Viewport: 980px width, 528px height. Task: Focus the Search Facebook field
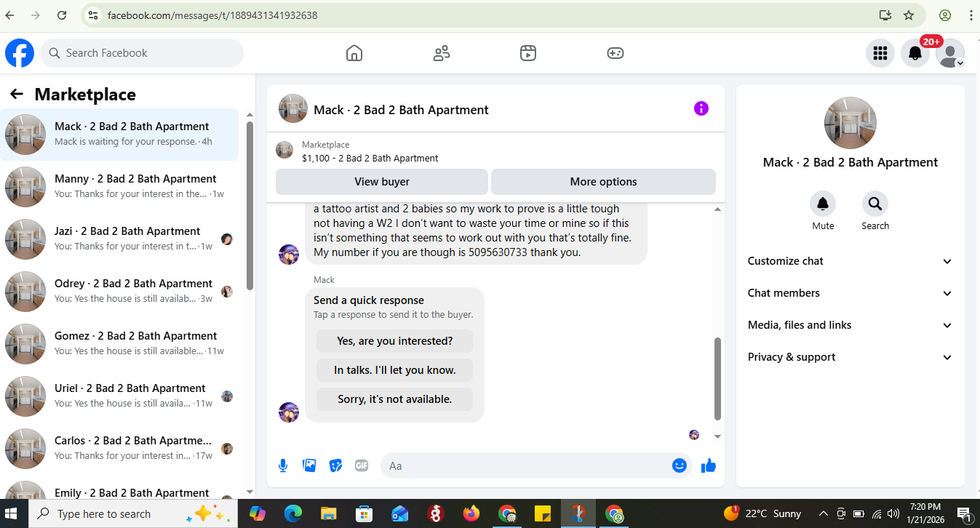[142, 53]
